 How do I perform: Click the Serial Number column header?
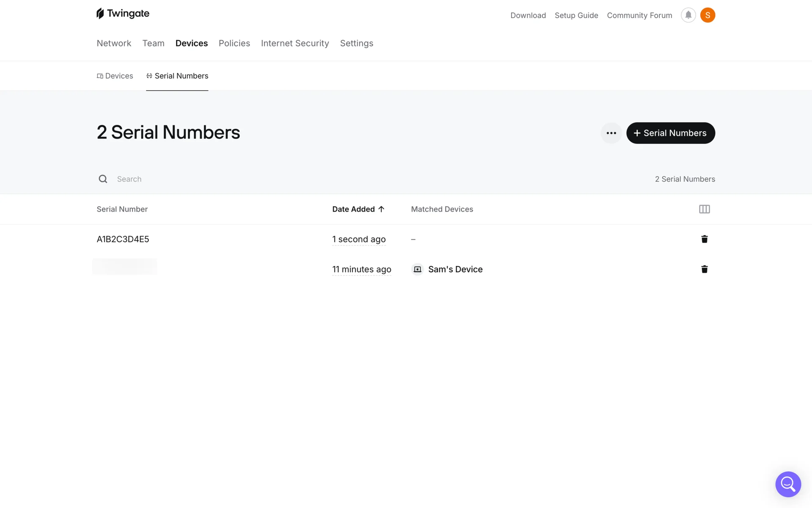(x=122, y=209)
